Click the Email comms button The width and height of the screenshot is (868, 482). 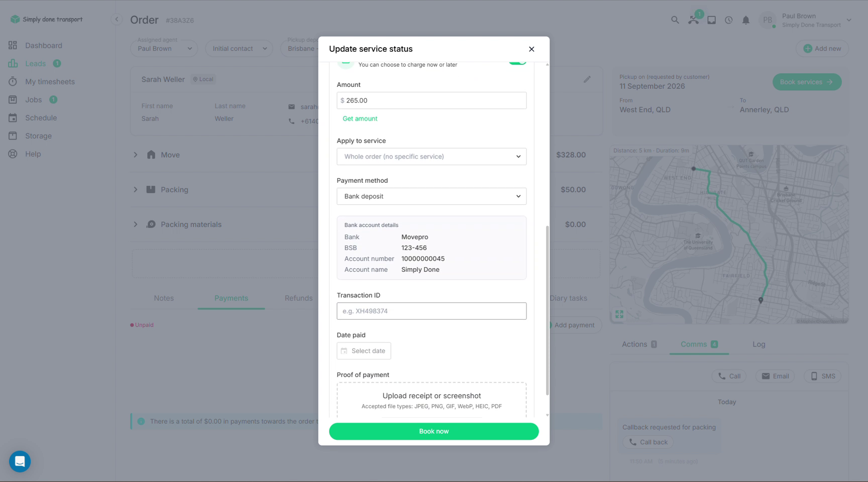pos(775,376)
